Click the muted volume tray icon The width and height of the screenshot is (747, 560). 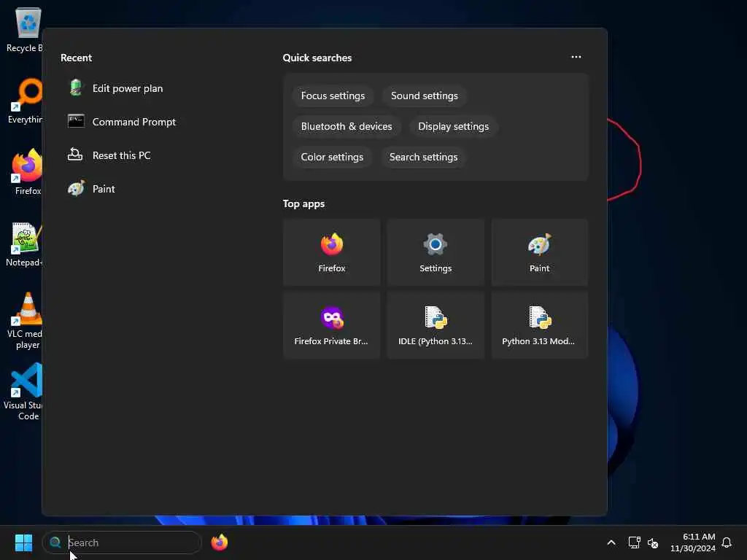tap(653, 542)
